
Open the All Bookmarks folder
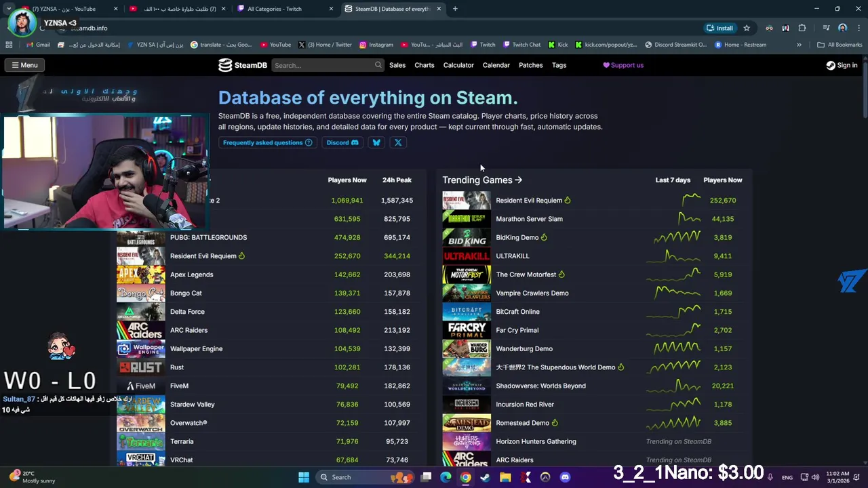click(840, 45)
